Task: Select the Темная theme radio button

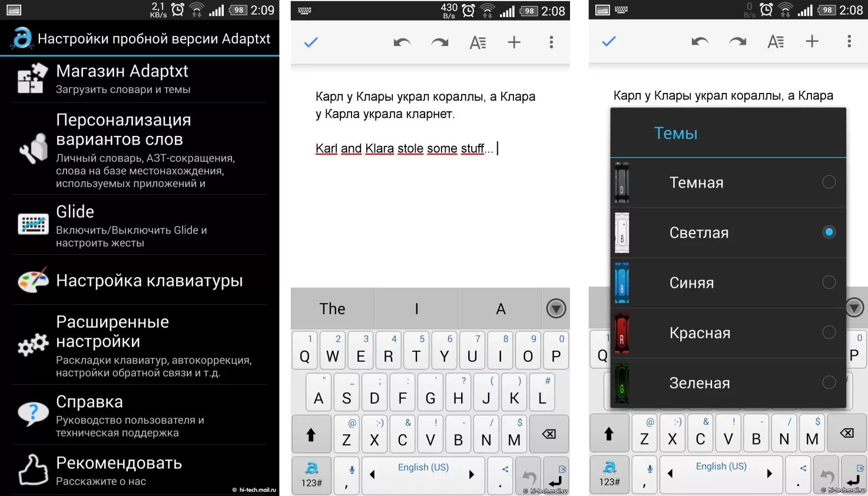Action: click(x=829, y=182)
